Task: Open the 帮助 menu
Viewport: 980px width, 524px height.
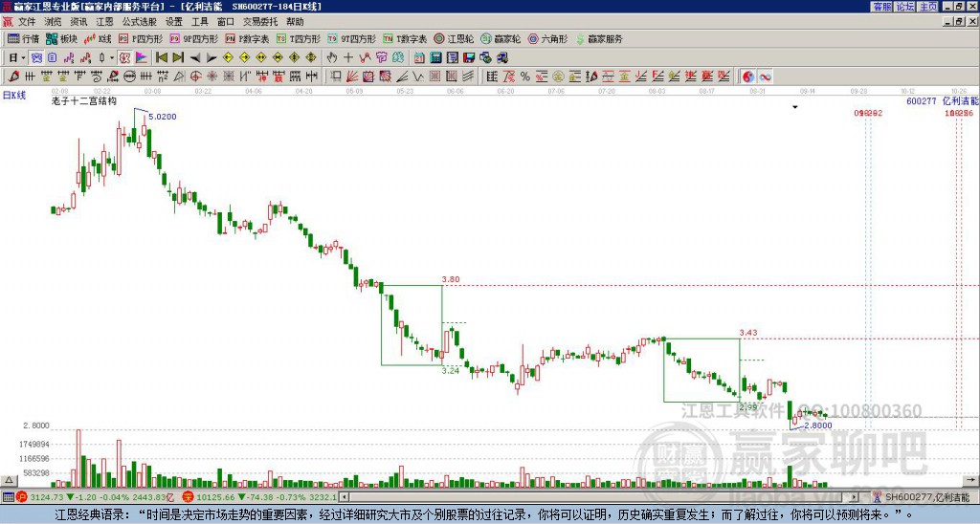Action: 295,22
